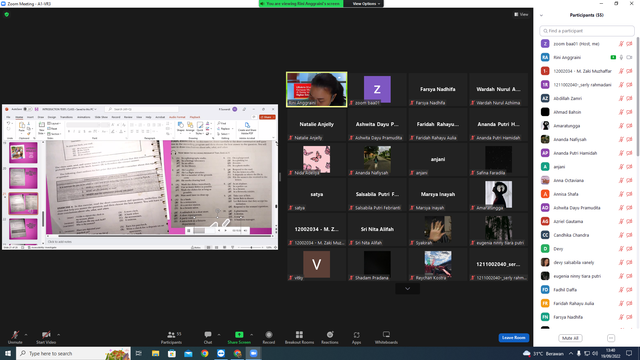The width and height of the screenshot is (640, 360).
Task: Open the Transitions tab in shared PowerPoint
Action: (66, 117)
